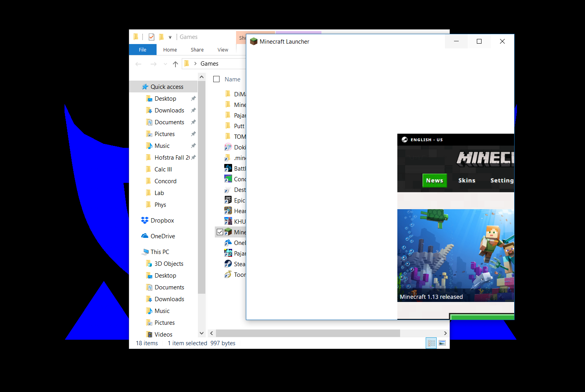Click the right arrow of the horizontal scrollbar
The height and width of the screenshot is (392, 585).
[445, 333]
